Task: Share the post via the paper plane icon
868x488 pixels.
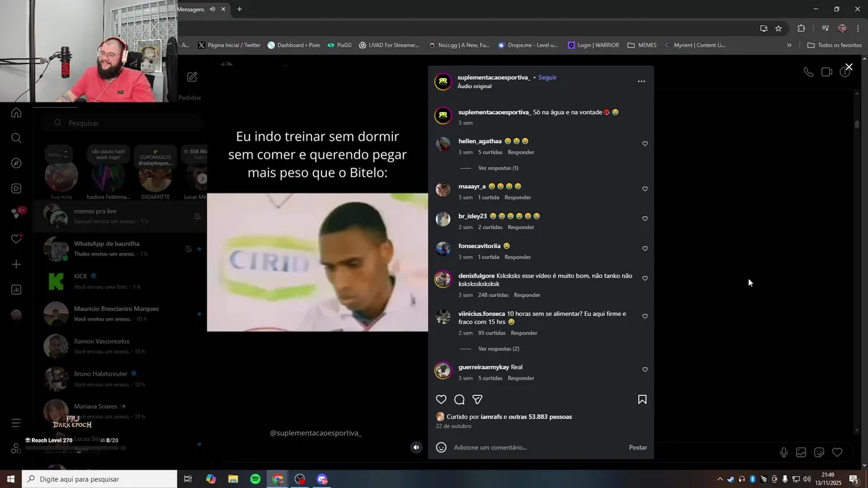Action: click(477, 400)
